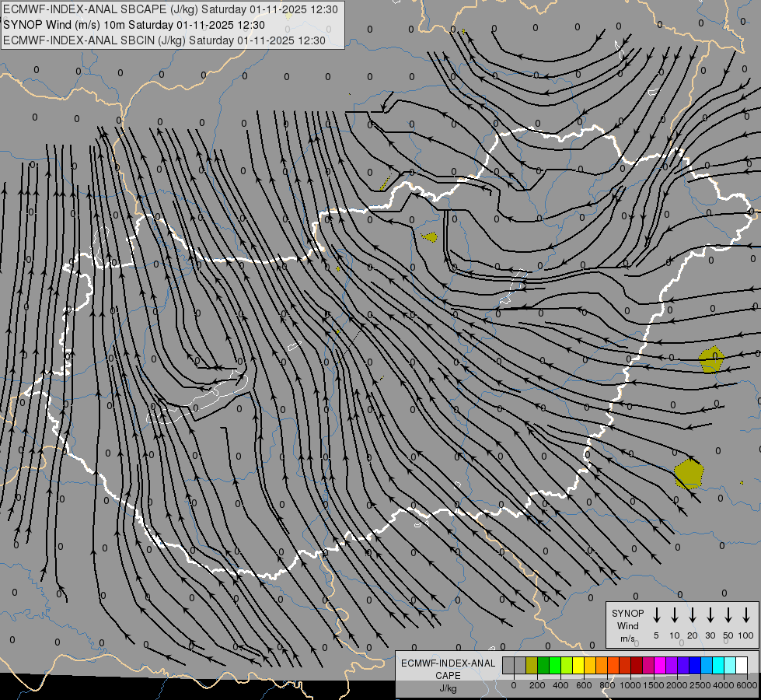This screenshot has height=700, width=761.
Task: Click the '30' wind speed label
Action: click(x=710, y=635)
